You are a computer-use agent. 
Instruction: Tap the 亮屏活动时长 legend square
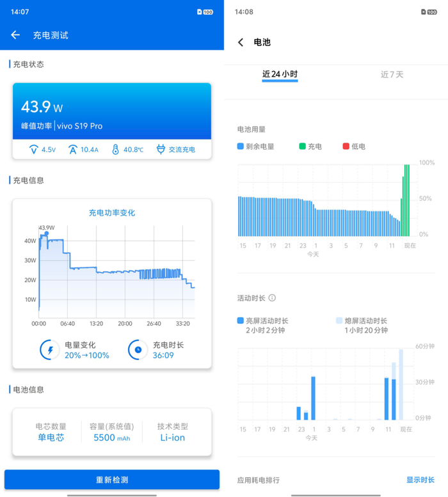click(x=241, y=320)
